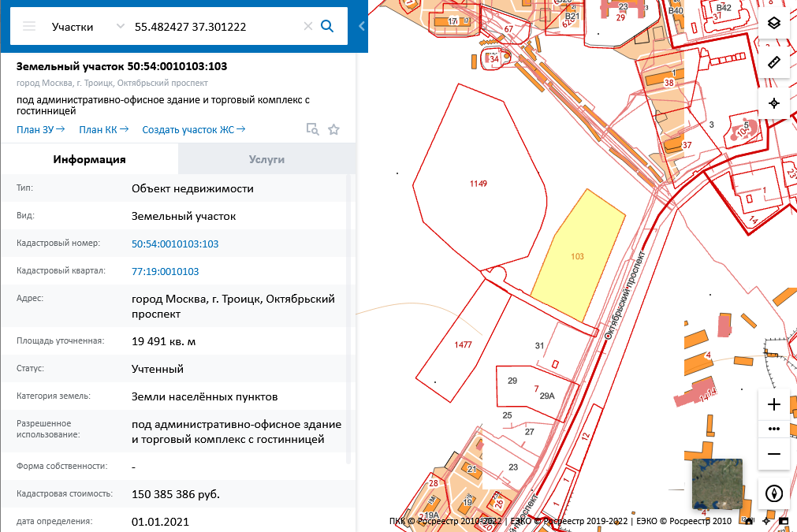
Task: Clear the search coordinates with X
Action: [x=308, y=27]
